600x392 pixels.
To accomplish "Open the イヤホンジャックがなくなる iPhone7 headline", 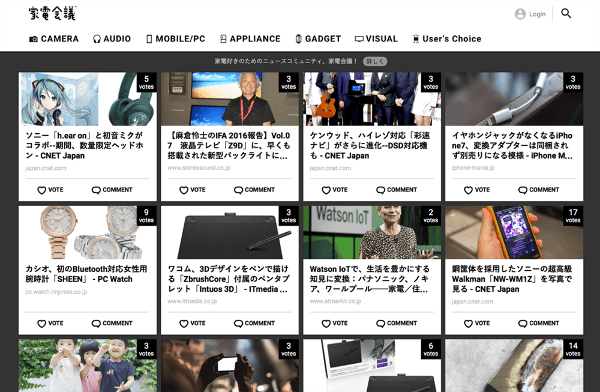I will pos(512,145).
